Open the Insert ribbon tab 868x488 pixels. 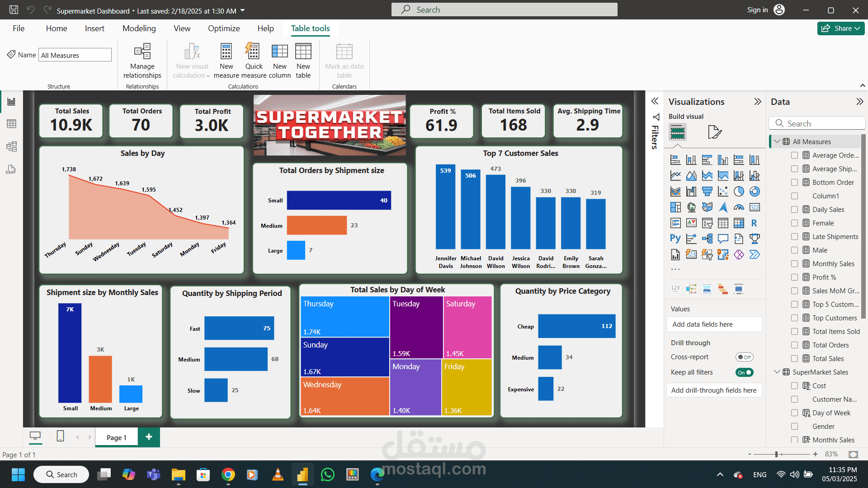[94, 28]
